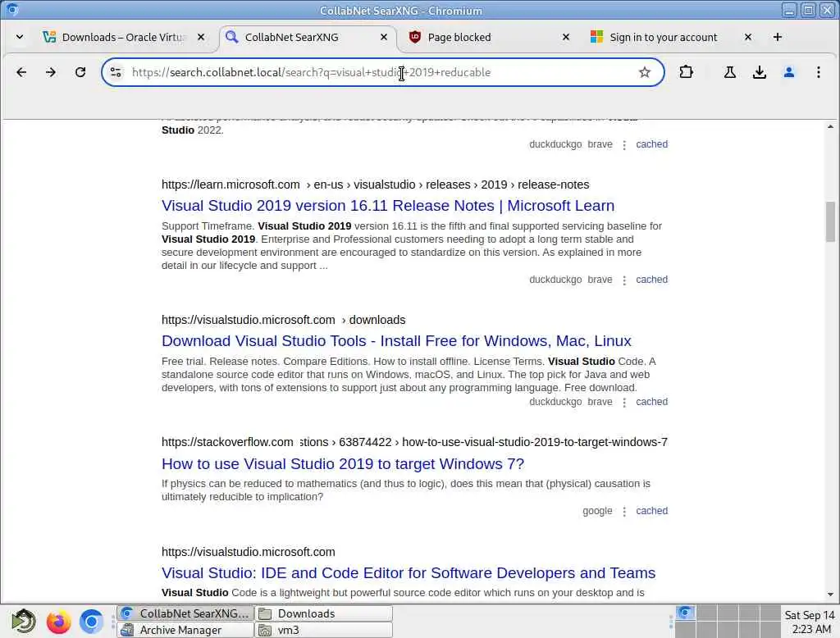Switch to Archive Manager taskbar window
The image size is (840, 638).
pyautogui.click(x=185, y=630)
